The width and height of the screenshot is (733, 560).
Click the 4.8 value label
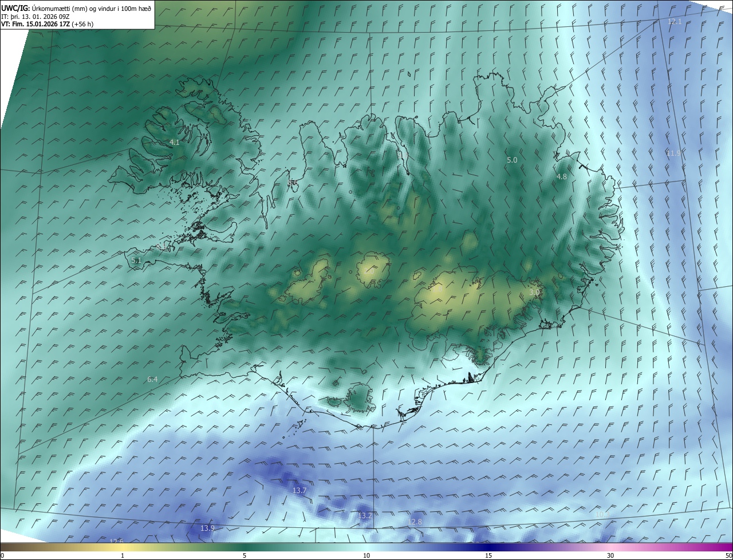click(x=562, y=177)
